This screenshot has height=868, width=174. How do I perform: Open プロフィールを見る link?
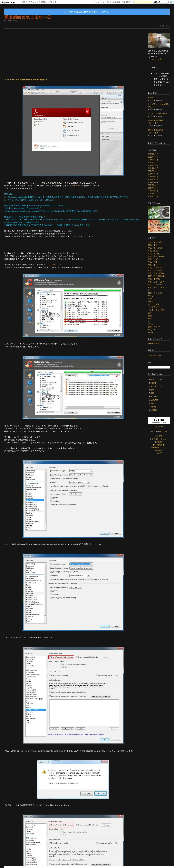[x=155, y=59]
